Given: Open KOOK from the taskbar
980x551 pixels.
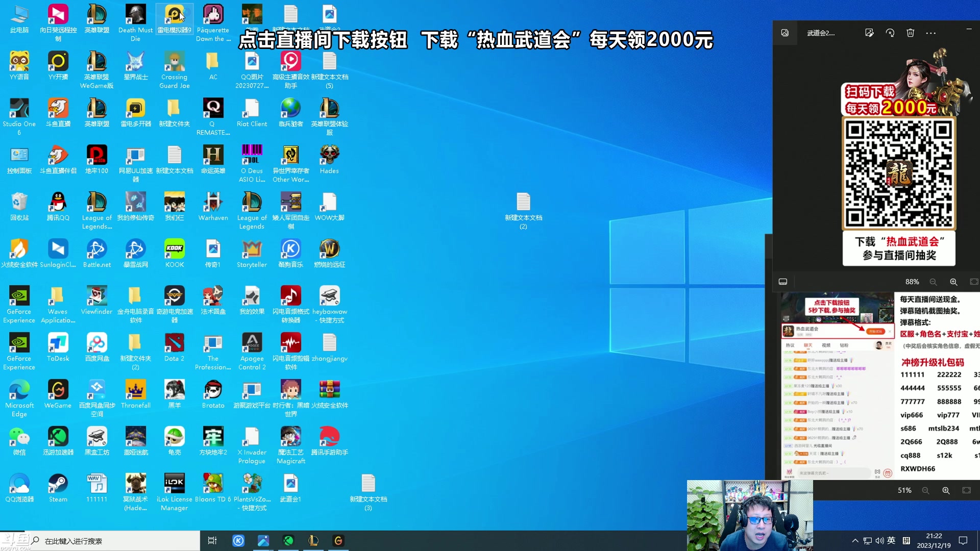Looking at the screenshot, I should (x=238, y=540).
